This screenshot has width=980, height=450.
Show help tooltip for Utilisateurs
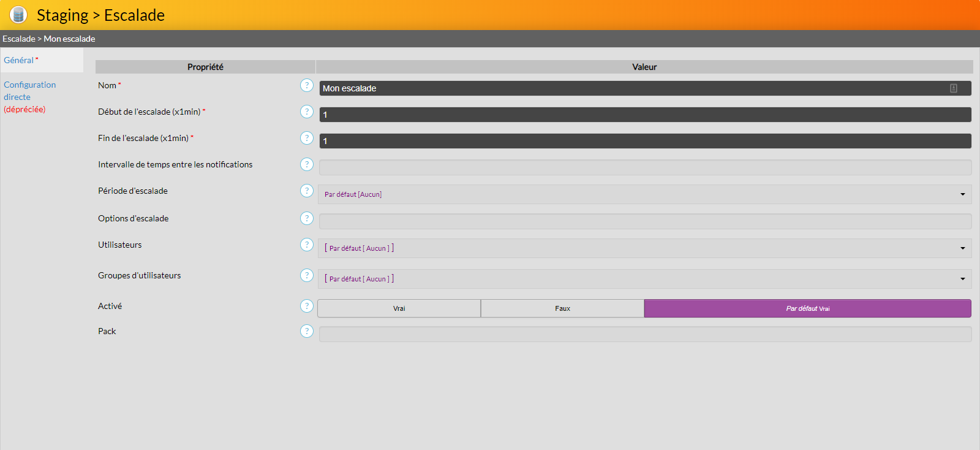pyautogui.click(x=307, y=245)
